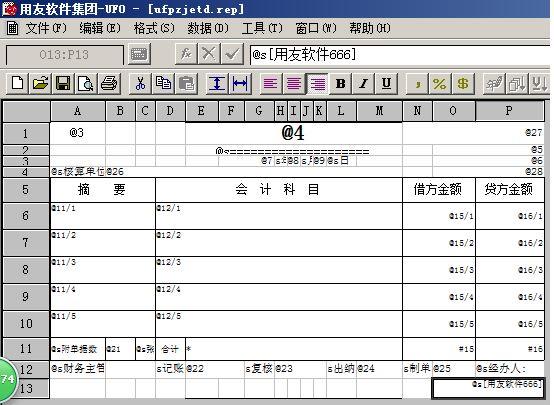Center align text
Viewport: 554px width, 405px height.
point(294,84)
